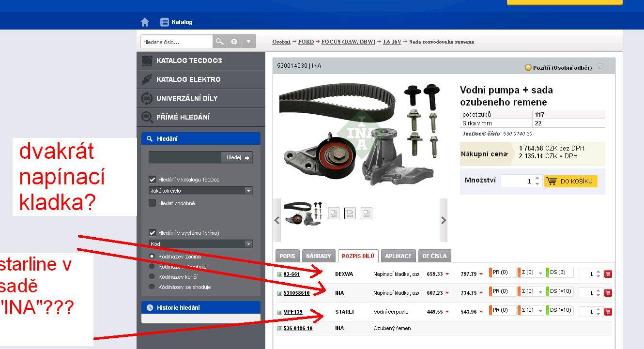Click DS (3) stock indicator
The image size is (644, 349).
[x=560, y=273]
